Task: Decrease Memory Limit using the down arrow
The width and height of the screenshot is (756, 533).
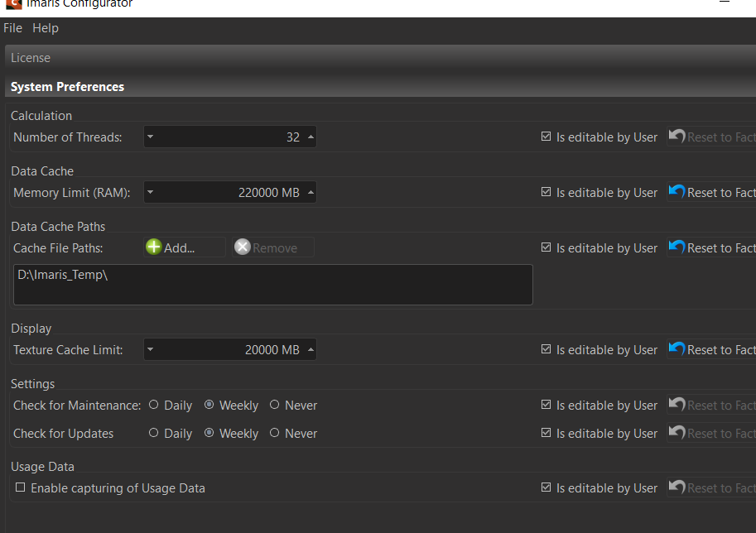Action: [150, 193]
